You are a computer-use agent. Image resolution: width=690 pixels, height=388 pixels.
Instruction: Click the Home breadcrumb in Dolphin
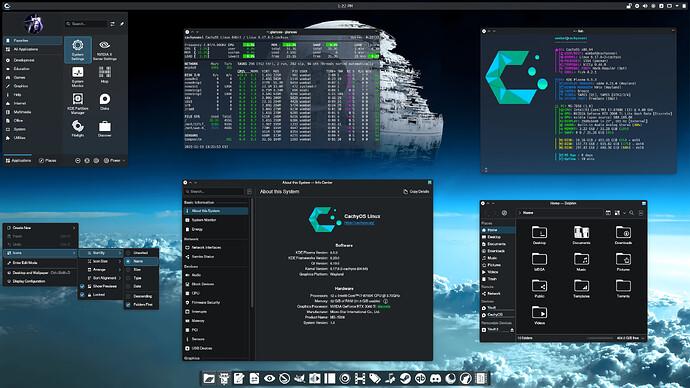528,212
